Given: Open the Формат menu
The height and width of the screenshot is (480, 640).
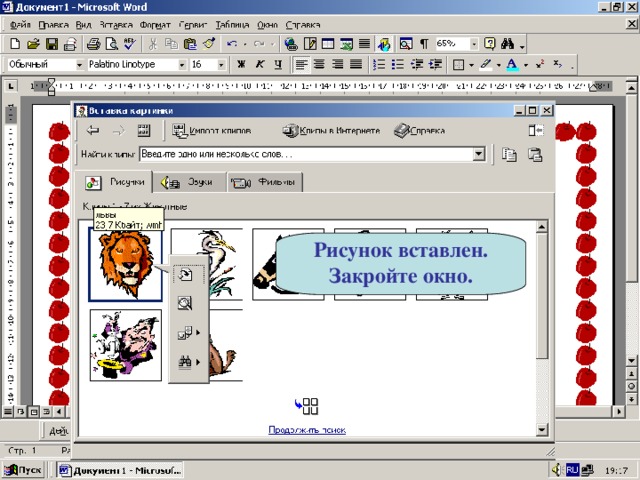Looking at the screenshot, I should pyautogui.click(x=155, y=25).
